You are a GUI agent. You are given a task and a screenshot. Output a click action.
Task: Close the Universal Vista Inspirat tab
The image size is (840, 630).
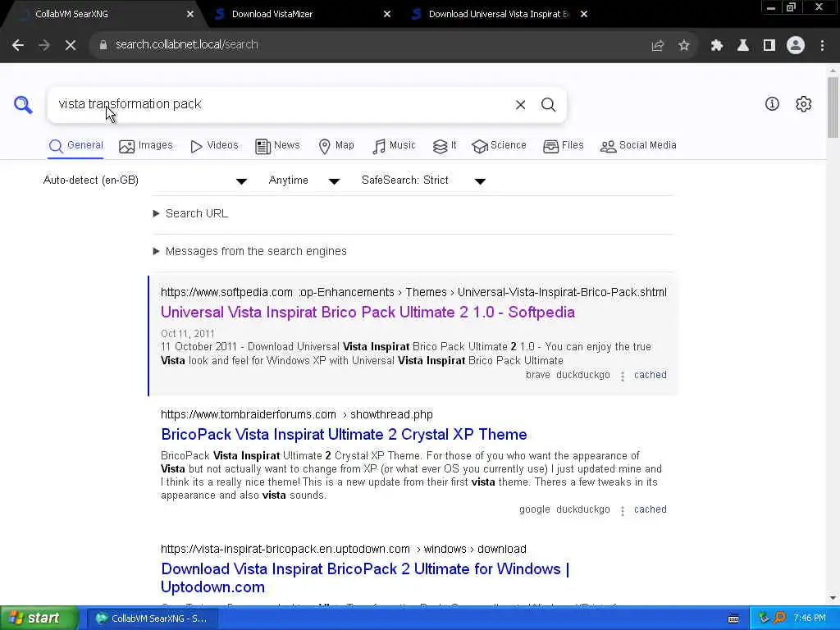pyautogui.click(x=584, y=15)
